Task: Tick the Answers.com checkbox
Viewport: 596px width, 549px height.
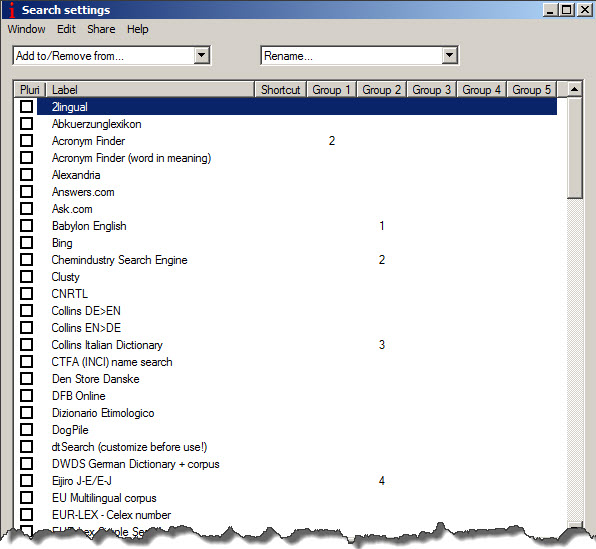Action: (26, 191)
